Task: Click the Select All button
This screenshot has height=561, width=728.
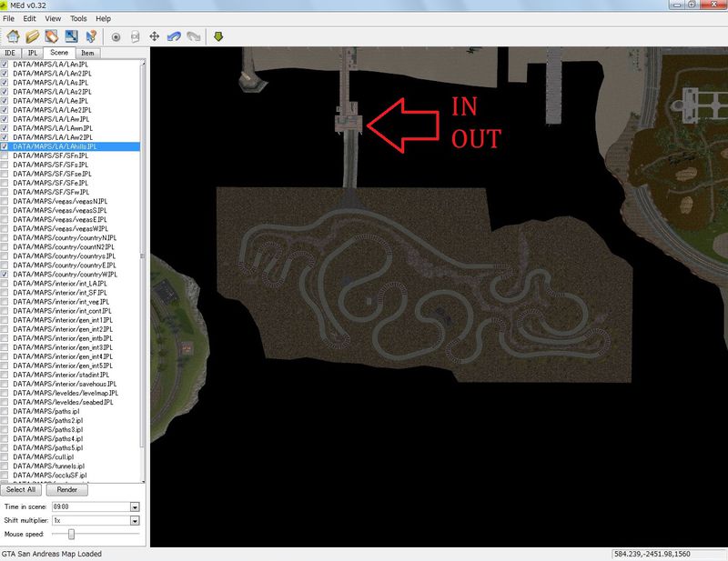Action: pos(21,489)
